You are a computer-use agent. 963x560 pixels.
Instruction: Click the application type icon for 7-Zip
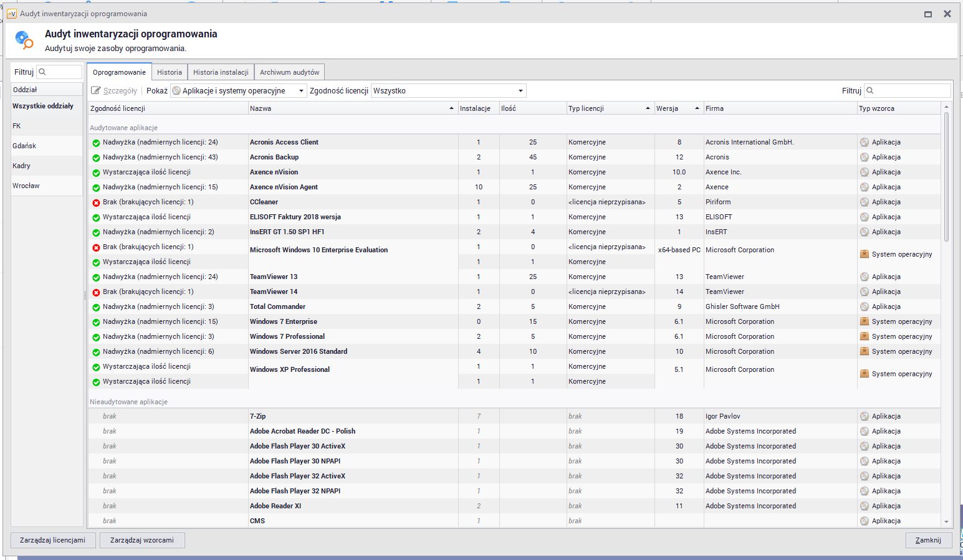(x=865, y=416)
